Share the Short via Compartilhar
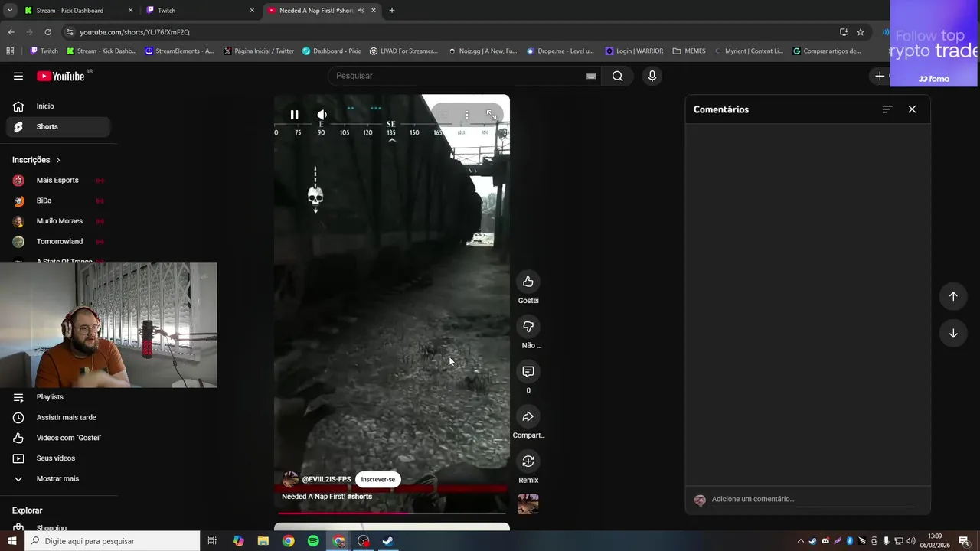Screen dimensions: 980x551 [528, 416]
